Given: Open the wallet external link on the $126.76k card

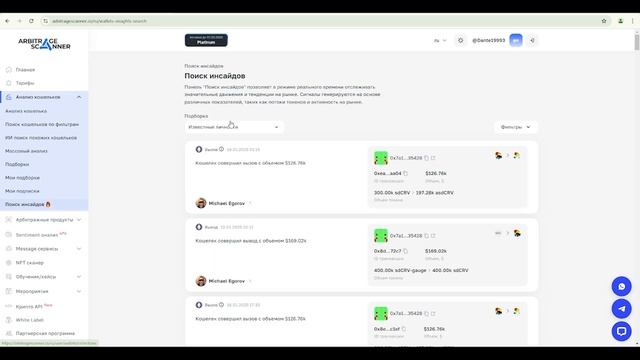Looking at the screenshot, I should (x=433, y=158).
